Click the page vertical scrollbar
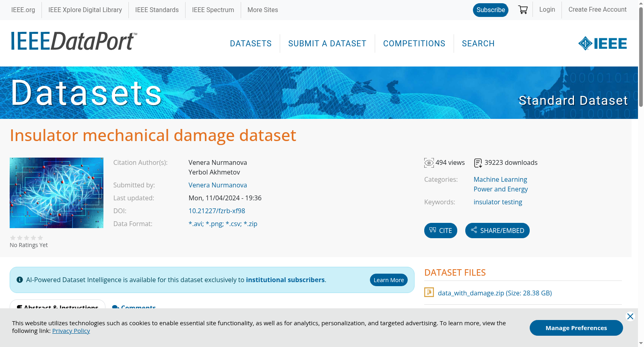The width and height of the screenshot is (644, 347). point(641,56)
